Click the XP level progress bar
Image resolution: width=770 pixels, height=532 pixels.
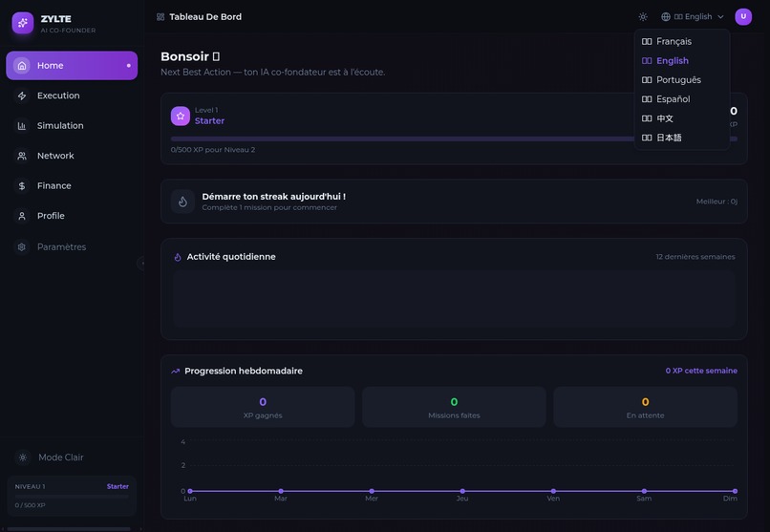point(454,138)
